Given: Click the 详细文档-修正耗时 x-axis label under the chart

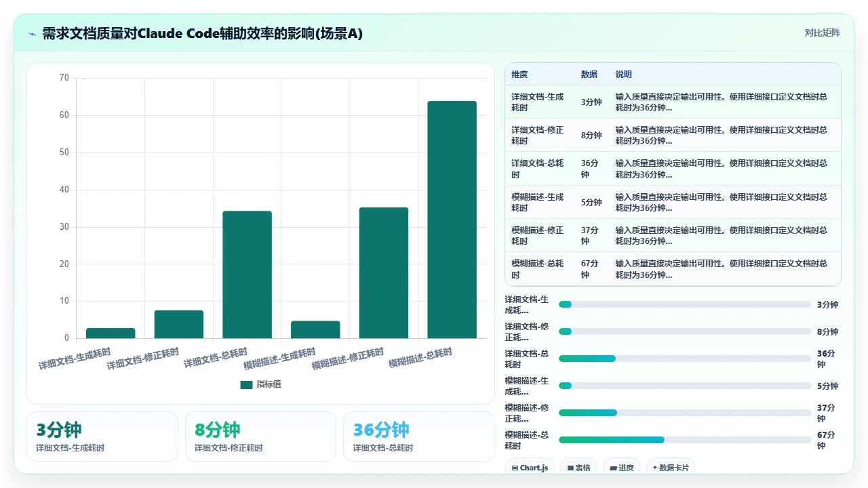Looking at the screenshot, I should click(143, 359).
